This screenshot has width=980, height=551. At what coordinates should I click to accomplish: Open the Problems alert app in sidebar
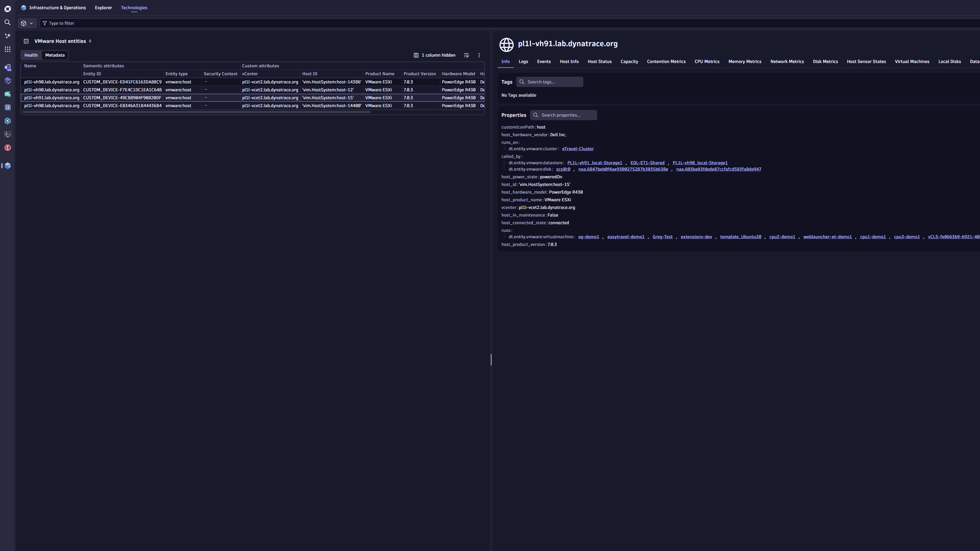tap(7, 148)
